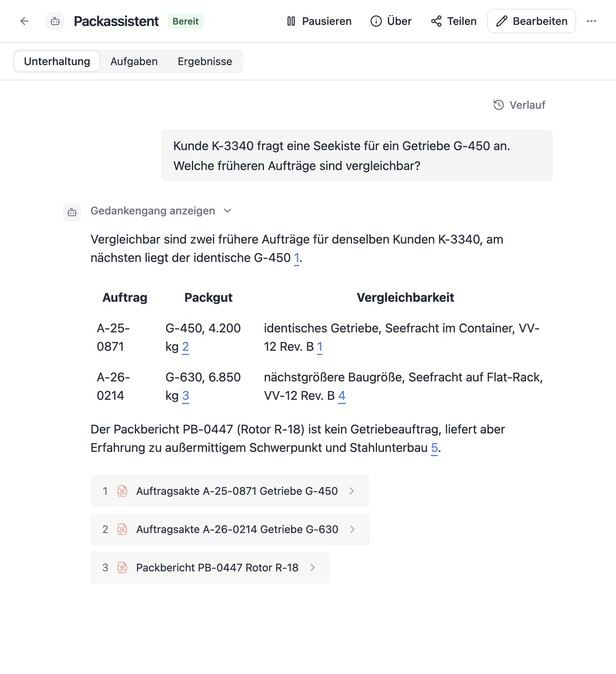This screenshot has height=674, width=616.
Task: Switch to the Unterhaltung tab
Action: click(x=57, y=61)
